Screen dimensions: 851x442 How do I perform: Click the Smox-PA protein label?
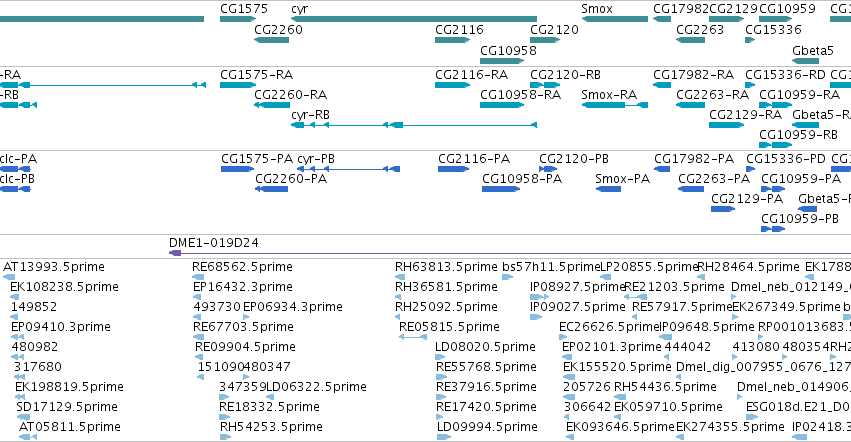623,179
